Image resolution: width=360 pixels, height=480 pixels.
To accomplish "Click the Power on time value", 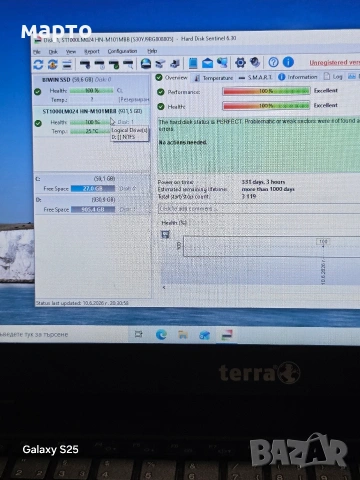I will pyautogui.click(x=263, y=182).
